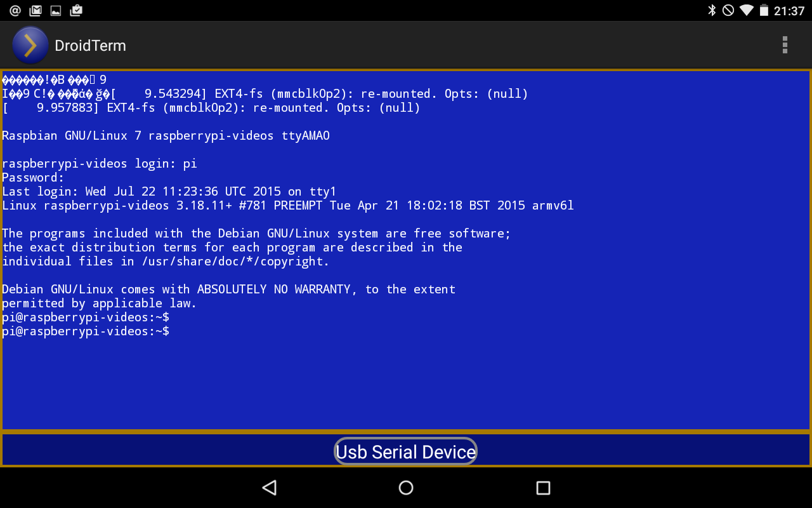Open the DroidTerm overflow menu
Viewport: 812px width, 508px height.
point(785,45)
